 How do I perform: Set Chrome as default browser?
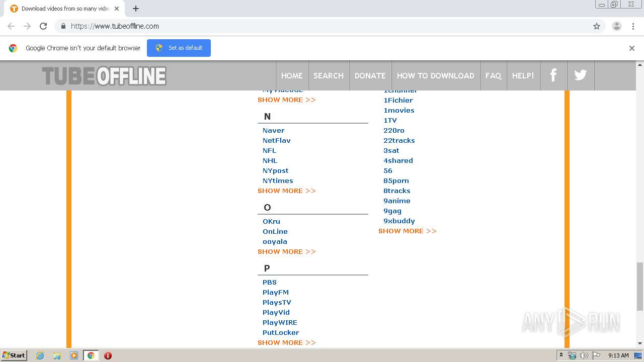pyautogui.click(x=179, y=48)
